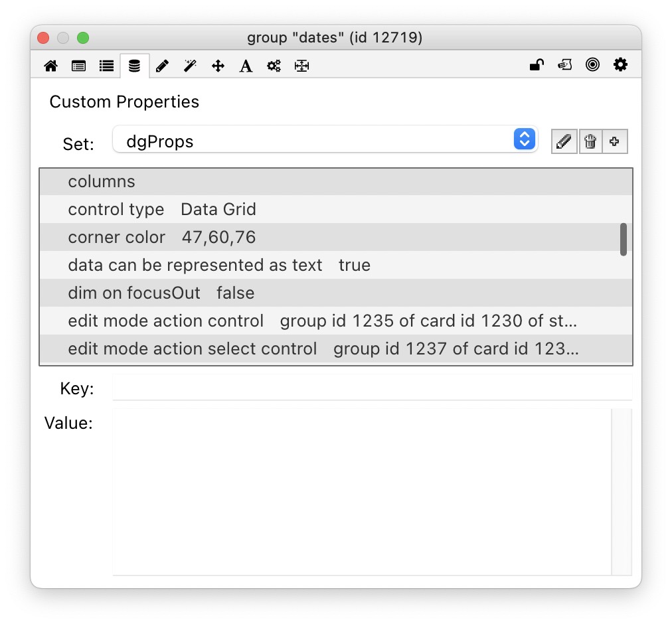Open the list-style columns properties pane

coord(106,66)
